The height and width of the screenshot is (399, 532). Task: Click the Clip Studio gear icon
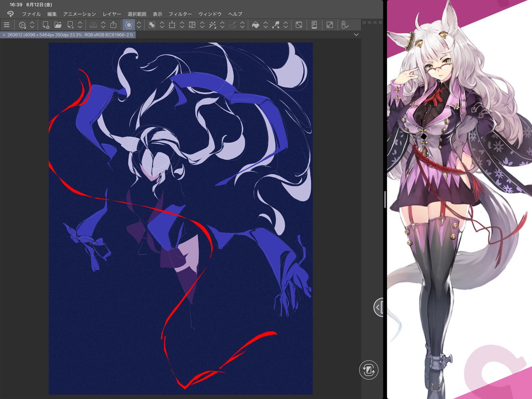click(x=22, y=25)
